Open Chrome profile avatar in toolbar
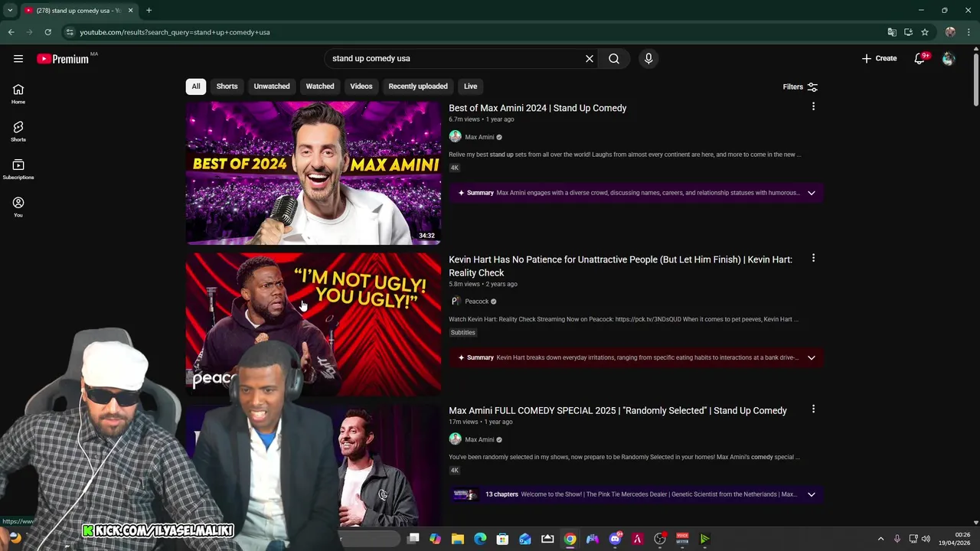Image resolution: width=980 pixels, height=551 pixels. (x=950, y=32)
